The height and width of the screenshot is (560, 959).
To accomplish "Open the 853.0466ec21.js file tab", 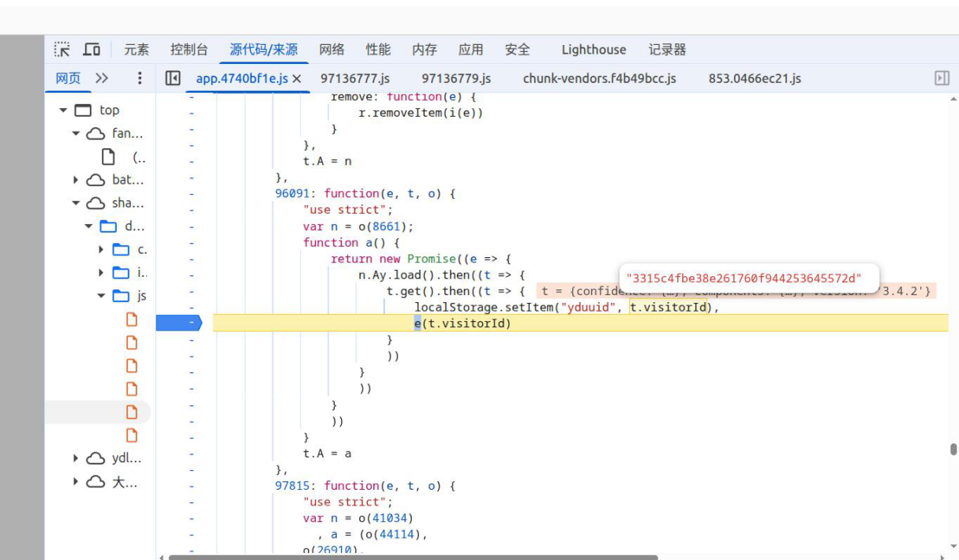I will [755, 79].
